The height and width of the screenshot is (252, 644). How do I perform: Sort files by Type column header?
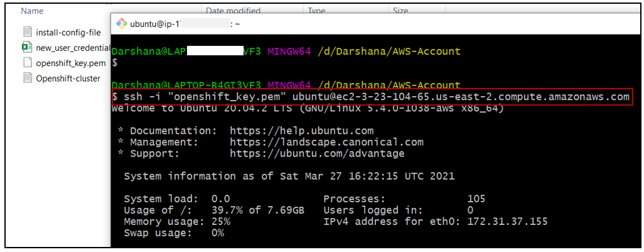click(316, 11)
